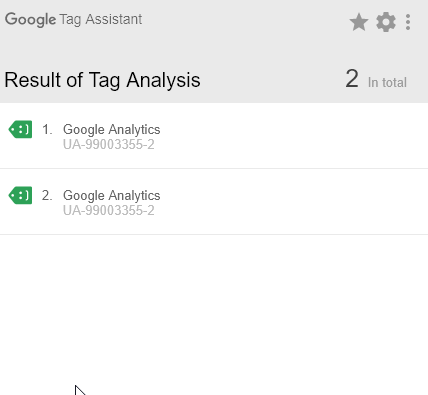Viewport: 428px width, 395px height.
Task: Click the empty area below the tag list
Action: [214, 313]
